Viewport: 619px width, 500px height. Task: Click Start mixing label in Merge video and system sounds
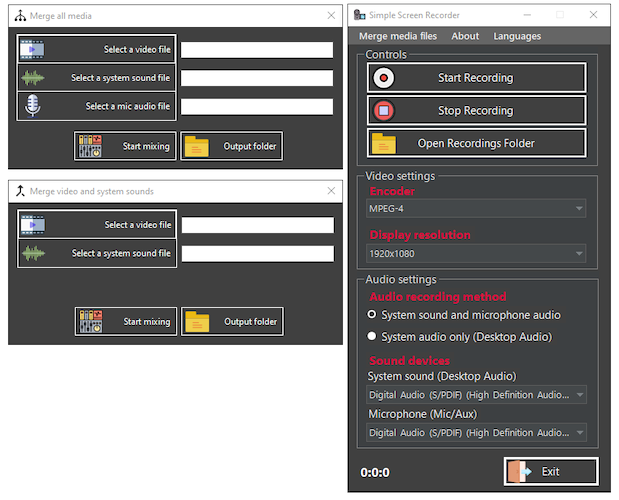(x=147, y=322)
